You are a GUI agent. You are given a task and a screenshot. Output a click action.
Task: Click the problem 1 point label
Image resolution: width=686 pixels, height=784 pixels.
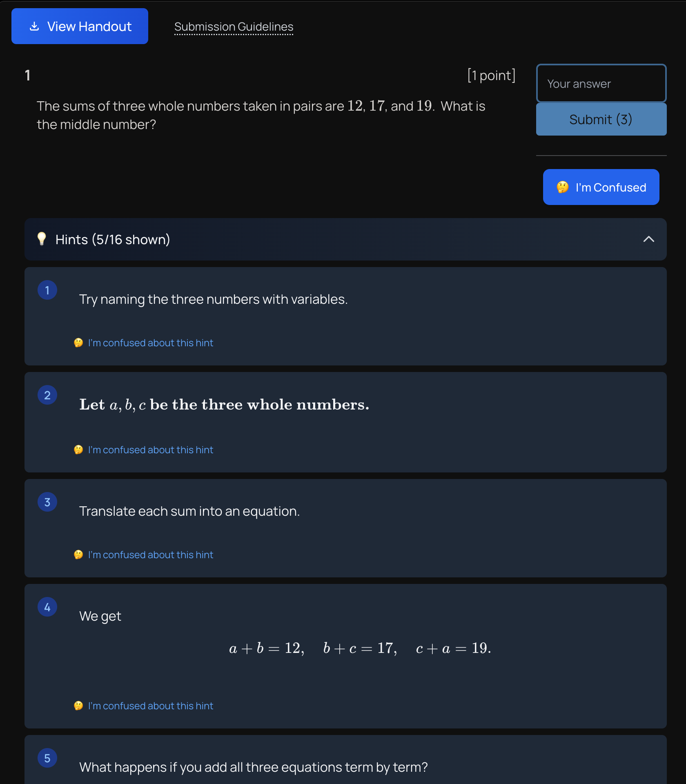[491, 75]
